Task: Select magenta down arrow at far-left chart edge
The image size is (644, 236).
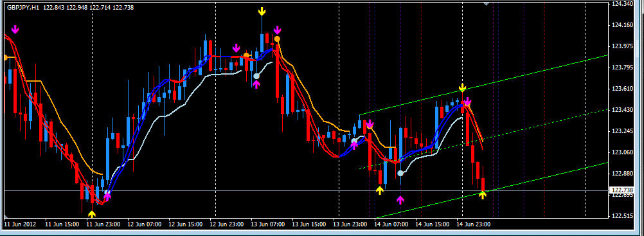Action: (x=15, y=29)
